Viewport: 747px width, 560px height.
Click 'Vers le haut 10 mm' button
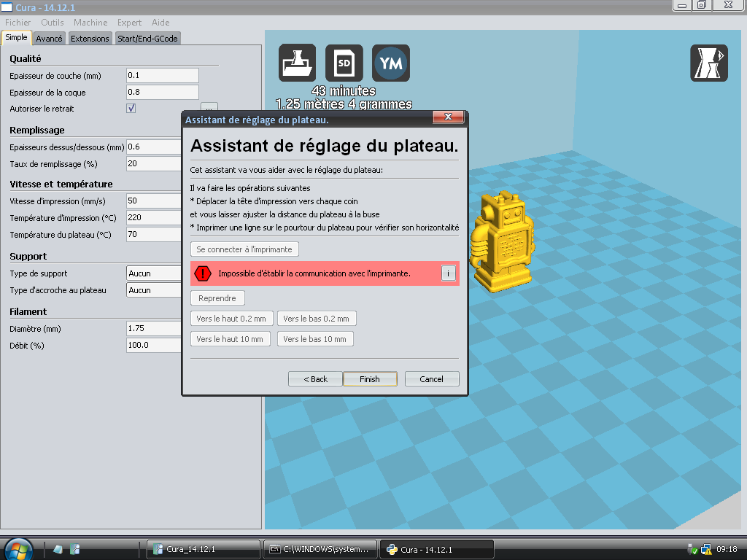point(230,339)
